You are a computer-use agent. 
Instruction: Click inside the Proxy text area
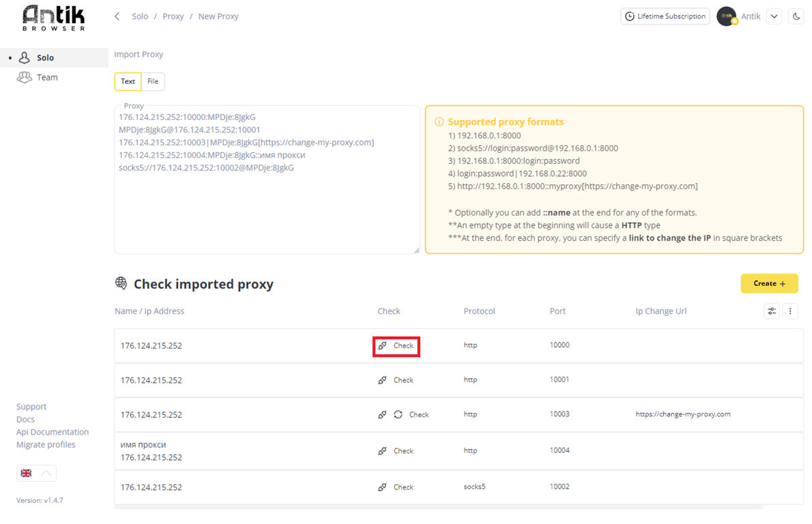(x=267, y=179)
